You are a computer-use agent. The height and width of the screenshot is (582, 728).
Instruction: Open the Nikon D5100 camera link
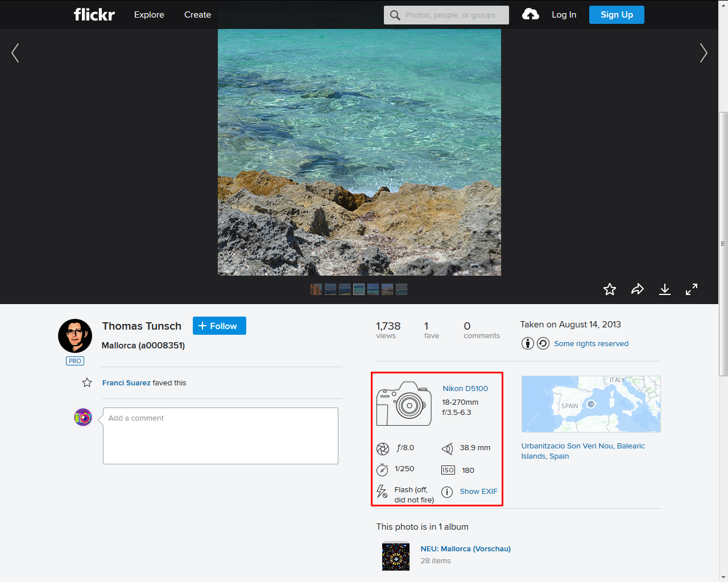pyautogui.click(x=465, y=389)
